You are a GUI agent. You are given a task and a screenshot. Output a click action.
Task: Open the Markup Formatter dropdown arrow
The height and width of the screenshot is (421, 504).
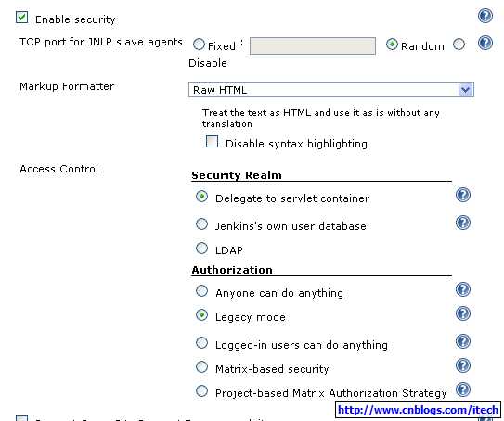click(465, 90)
